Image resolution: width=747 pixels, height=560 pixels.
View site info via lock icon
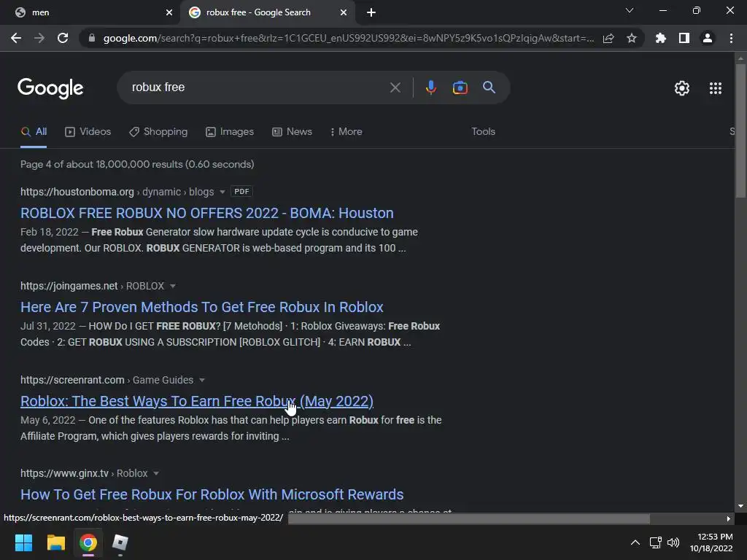[91, 38]
